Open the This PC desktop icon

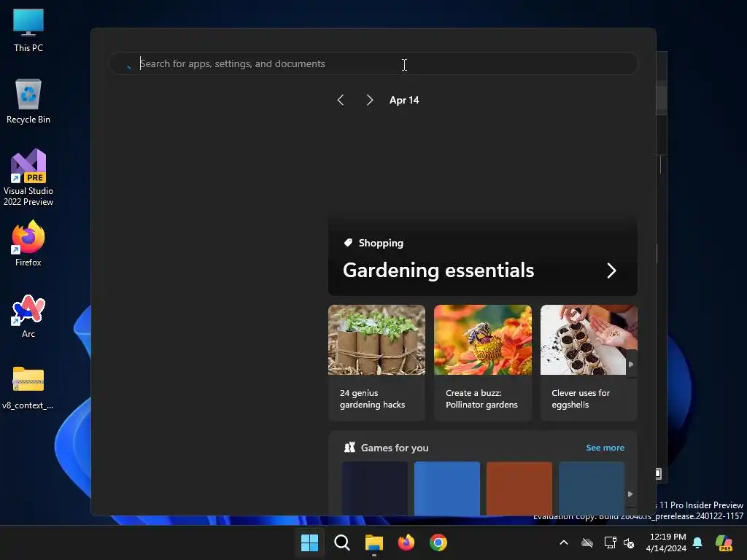[28, 30]
